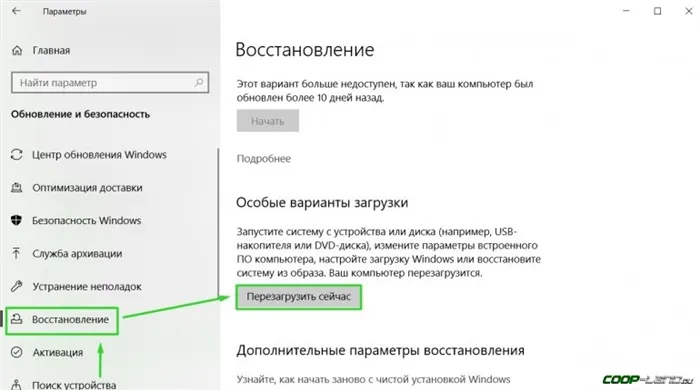The width and height of the screenshot is (700, 390).
Task: Open Центр обновления Windows section
Action: [x=99, y=155]
